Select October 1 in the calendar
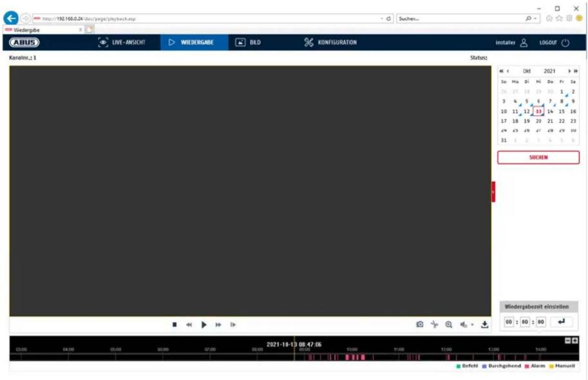Screen dimensions: 588x380 562,92
